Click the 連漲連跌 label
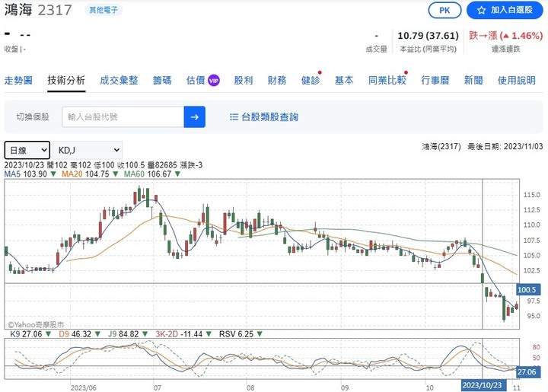 tap(505, 49)
